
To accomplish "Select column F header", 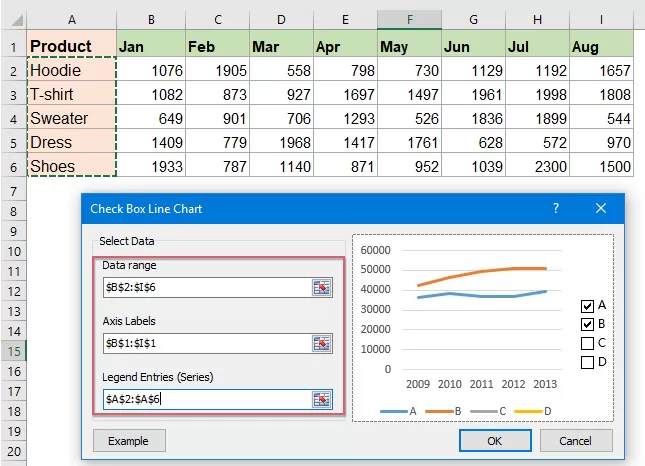I will [410, 20].
